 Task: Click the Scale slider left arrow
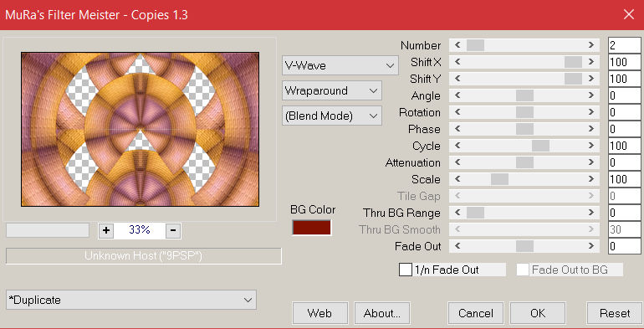(457, 179)
